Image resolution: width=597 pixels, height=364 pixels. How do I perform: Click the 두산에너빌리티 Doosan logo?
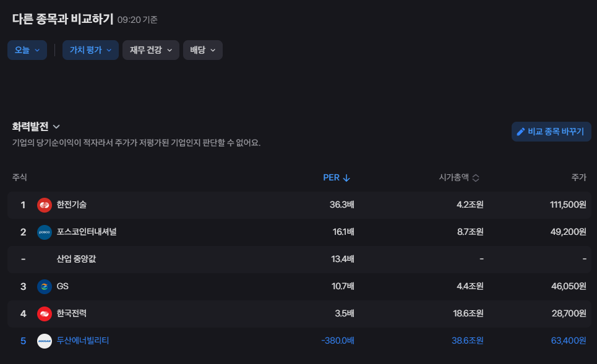(45, 341)
